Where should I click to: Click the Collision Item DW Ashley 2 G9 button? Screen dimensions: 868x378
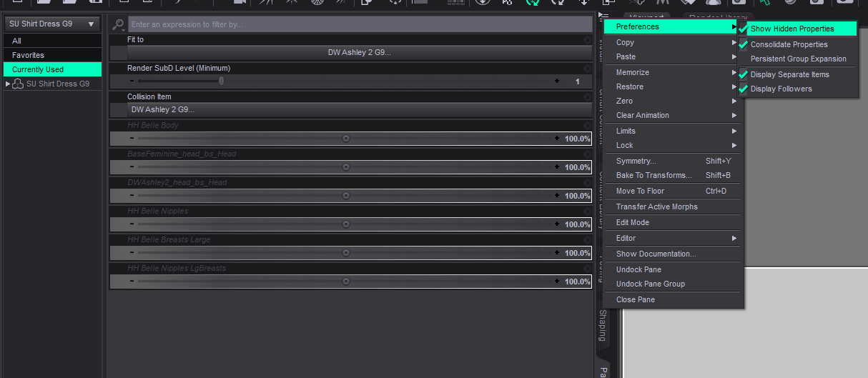click(x=359, y=110)
